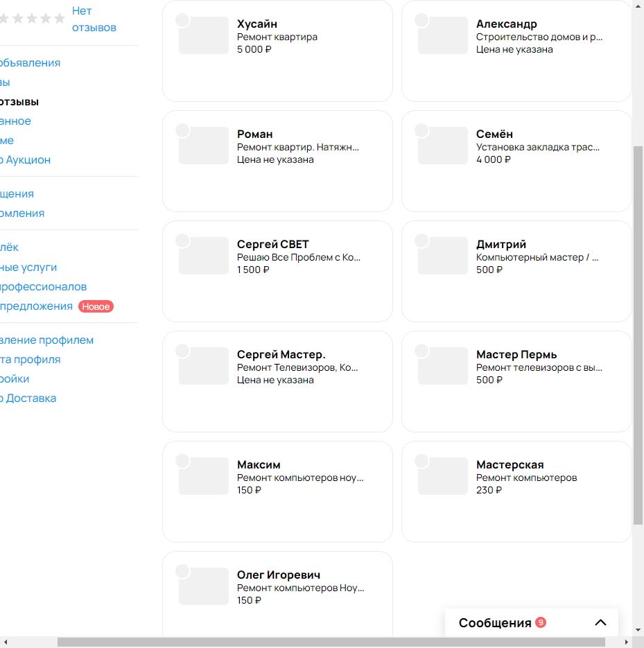Click the Ремонт телевизоров с вы... title
Image resolution: width=644 pixels, height=648 pixels.
tap(539, 368)
